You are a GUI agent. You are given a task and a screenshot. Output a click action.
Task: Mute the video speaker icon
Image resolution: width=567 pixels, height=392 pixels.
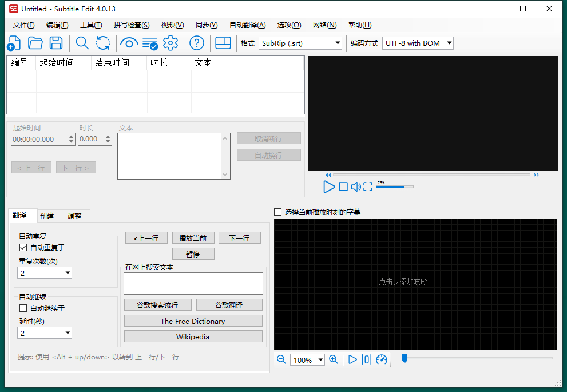[356, 187]
